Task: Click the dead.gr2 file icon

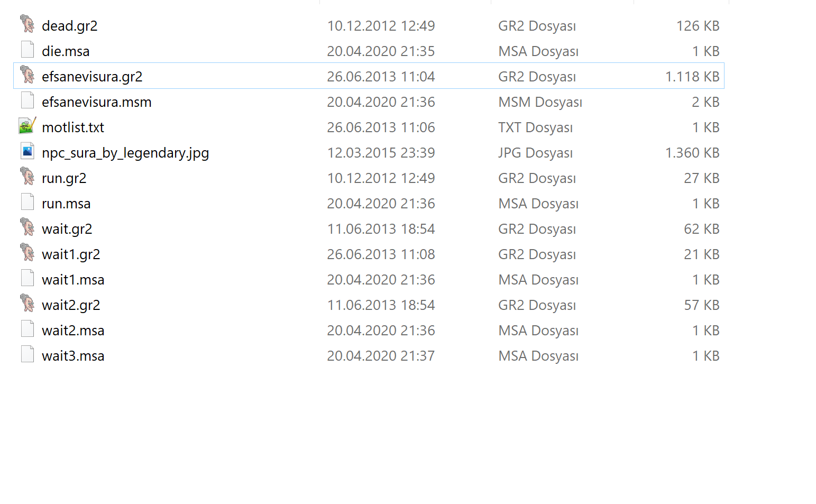Action: (x=27, y=24)
